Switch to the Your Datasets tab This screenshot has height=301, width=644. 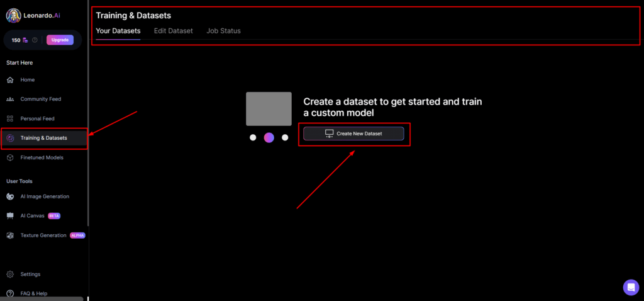(118, 31)
